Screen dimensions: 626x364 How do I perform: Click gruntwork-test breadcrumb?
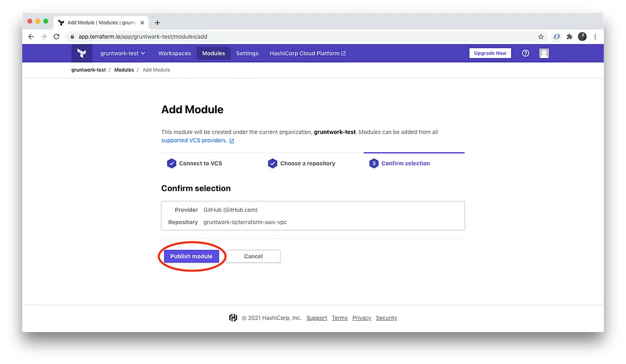(89, 70)
